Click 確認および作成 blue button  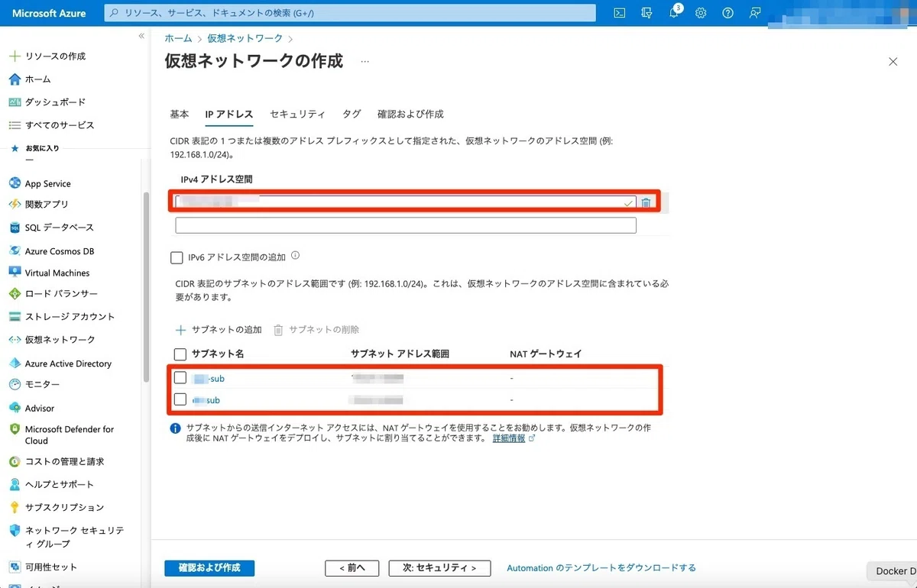209,568
